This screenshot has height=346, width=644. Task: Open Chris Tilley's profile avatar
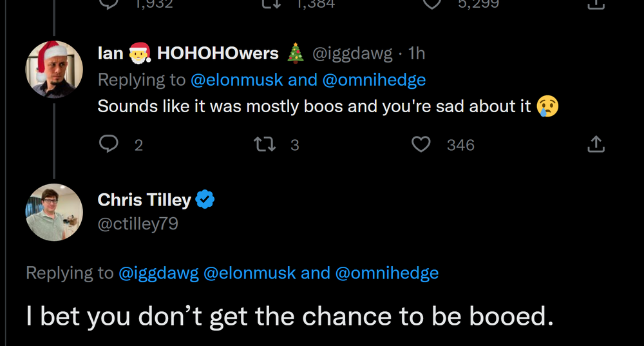click(x=54, y=213)
